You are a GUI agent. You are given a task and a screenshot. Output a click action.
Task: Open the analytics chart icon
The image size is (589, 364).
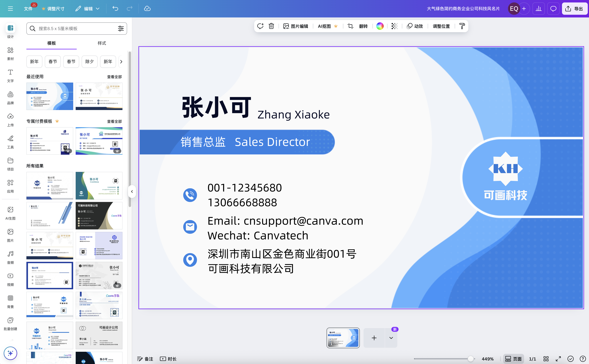[x=539, y=9]
